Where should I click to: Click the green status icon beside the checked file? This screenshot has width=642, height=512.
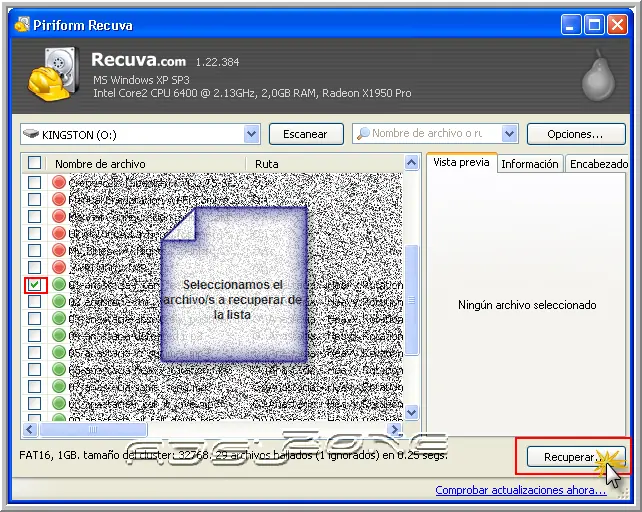click(x=59, y=284)
